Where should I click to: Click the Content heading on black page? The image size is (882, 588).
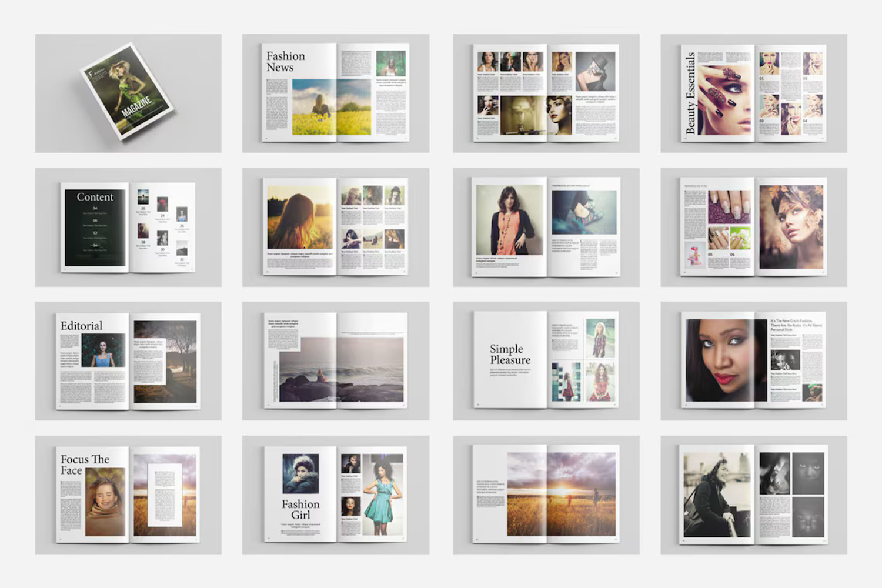(x=95, y=198)
